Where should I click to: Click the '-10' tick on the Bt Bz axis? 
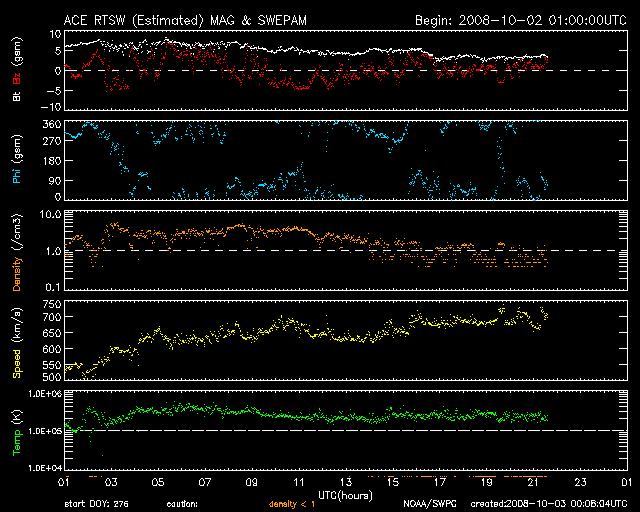point(51,107)
